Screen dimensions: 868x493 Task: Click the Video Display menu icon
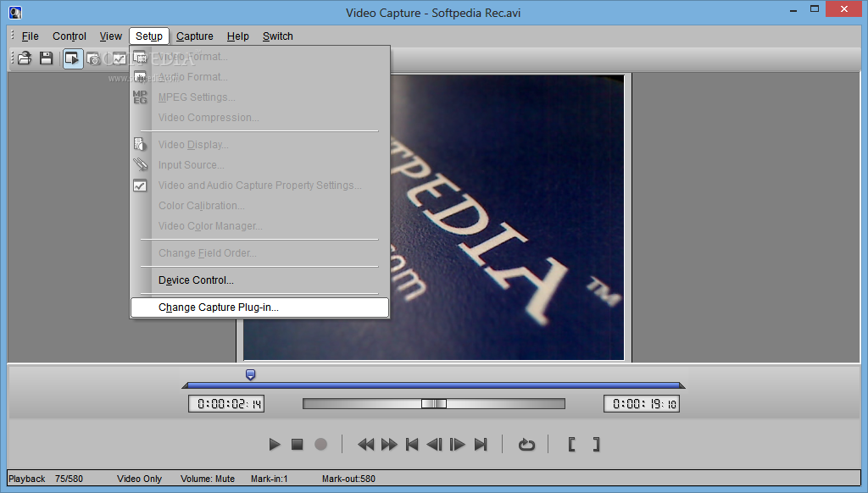click(140, 144)
